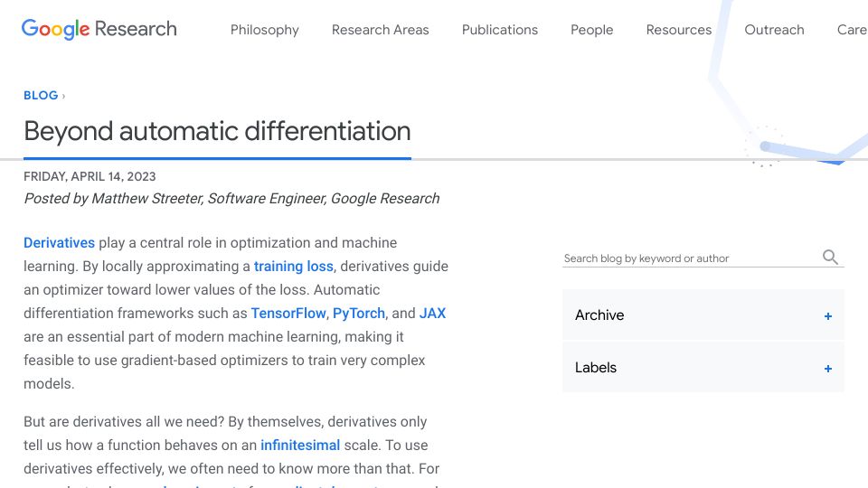Go to the Publications page

(500, 30)
